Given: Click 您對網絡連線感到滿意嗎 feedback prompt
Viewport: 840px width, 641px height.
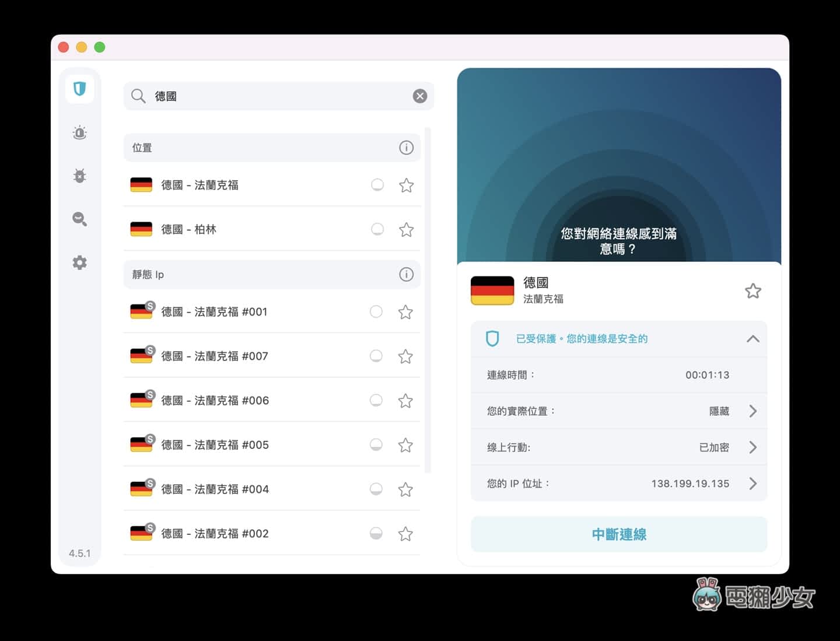Looking at the screenshot, I should pos(618,241).
